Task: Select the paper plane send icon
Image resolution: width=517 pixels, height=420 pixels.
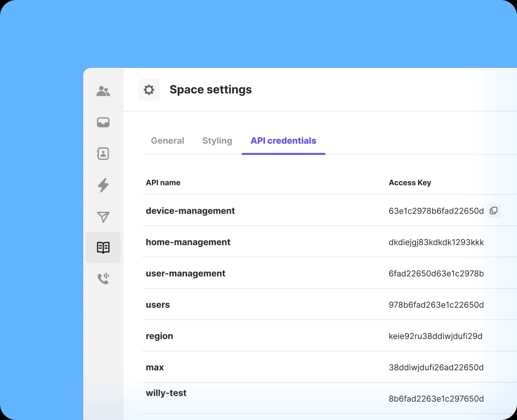Action: point(103,217)
